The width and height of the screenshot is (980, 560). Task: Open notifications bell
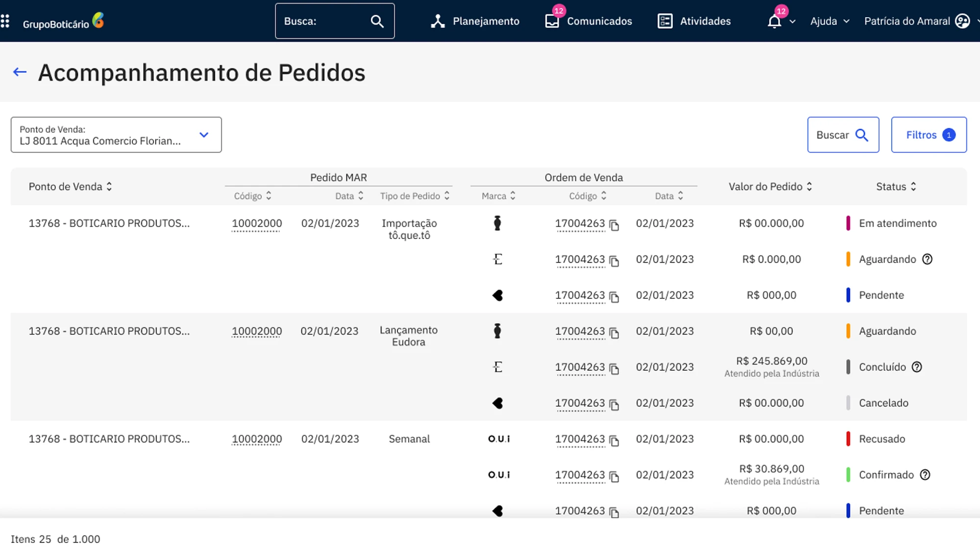click(774, 21)
